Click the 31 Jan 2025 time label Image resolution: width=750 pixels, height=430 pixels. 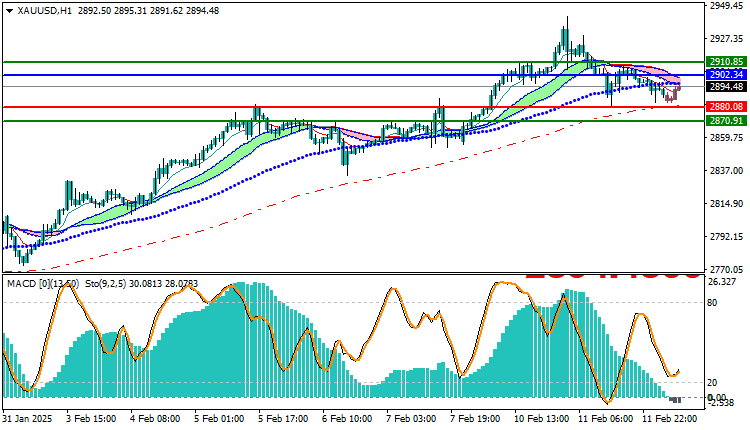pos(27,419)
